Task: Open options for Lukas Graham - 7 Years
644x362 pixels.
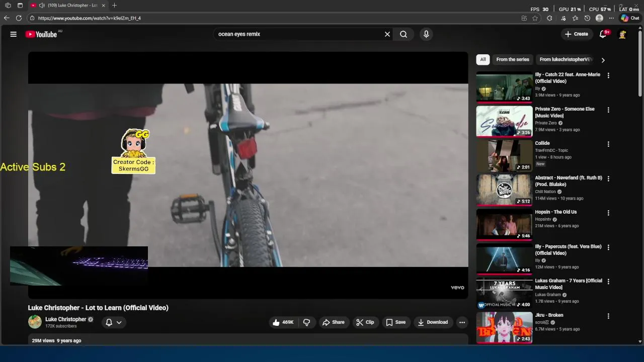Action: click(608, 282)
